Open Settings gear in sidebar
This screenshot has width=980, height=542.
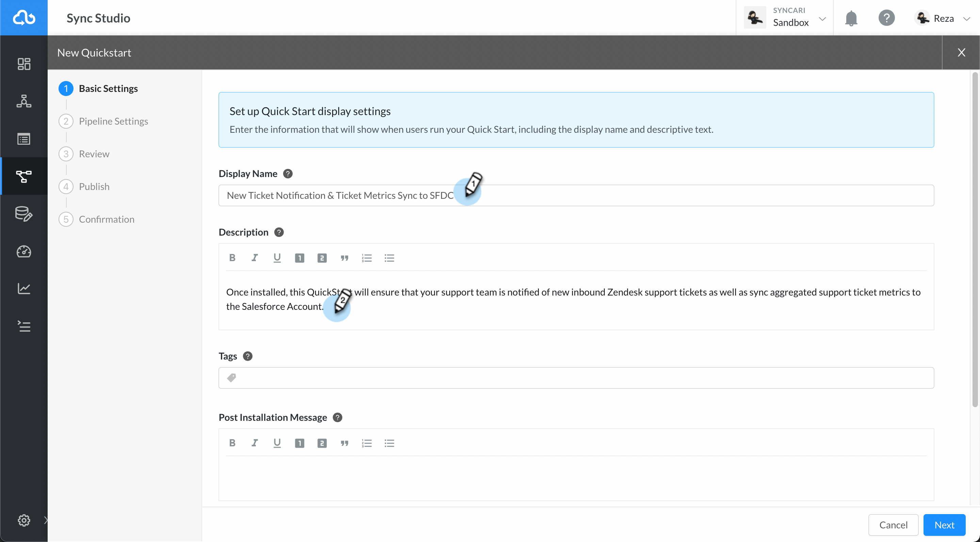(x=23, y=520)
